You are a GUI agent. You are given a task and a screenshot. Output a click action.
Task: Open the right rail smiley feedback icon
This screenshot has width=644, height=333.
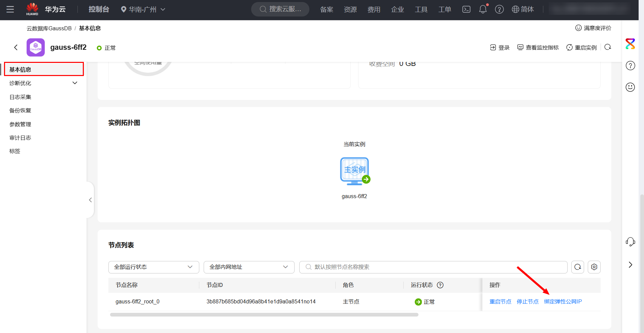630,87
